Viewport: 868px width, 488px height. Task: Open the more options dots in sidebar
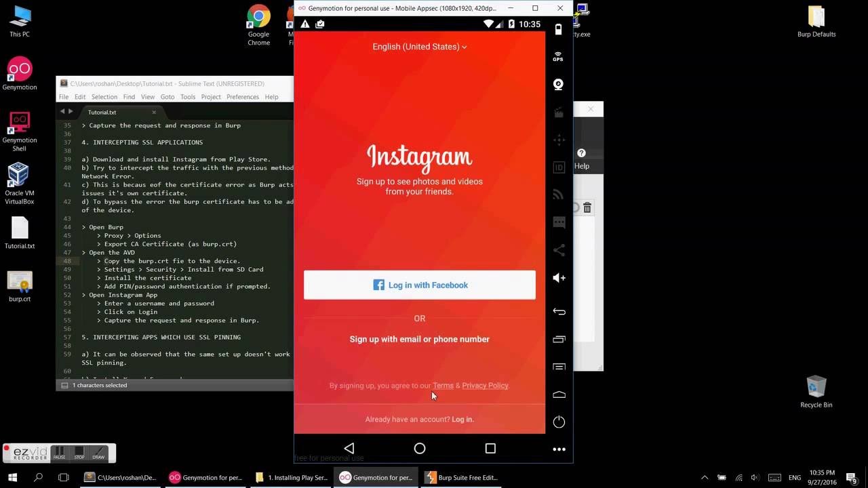[x=559, y=449]
